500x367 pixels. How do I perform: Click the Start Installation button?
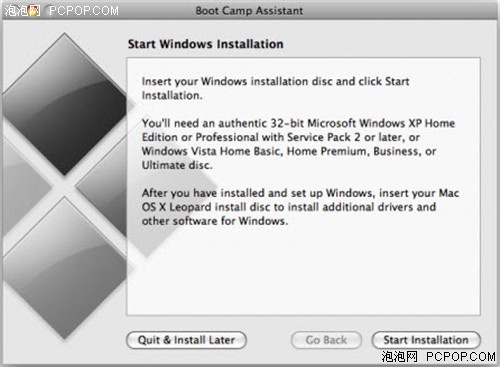click(x=426, y=340)
